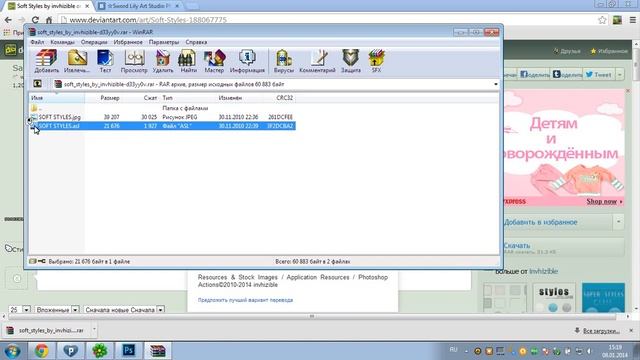Viewport: 640px width, 360px height.
Task: Click the Tweet share button
Action: (598, 75)
